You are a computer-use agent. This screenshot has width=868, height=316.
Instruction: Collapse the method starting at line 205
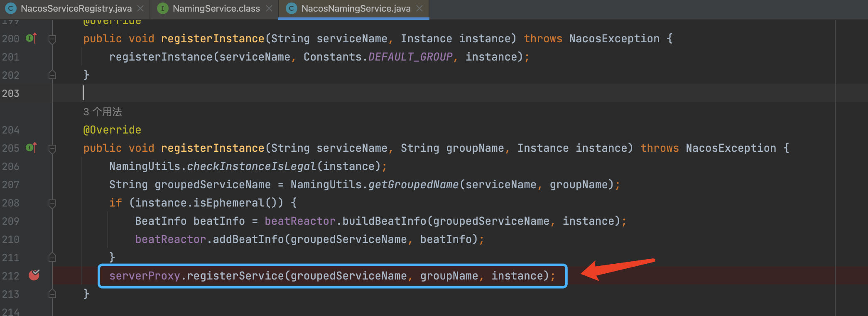pos(52,148)
